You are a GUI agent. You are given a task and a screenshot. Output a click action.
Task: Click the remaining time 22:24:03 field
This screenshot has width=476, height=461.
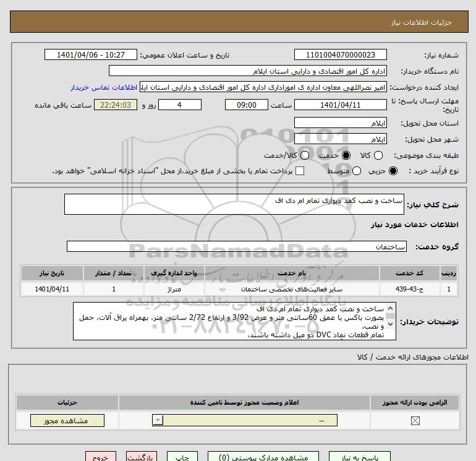click(x=116, y=105)
